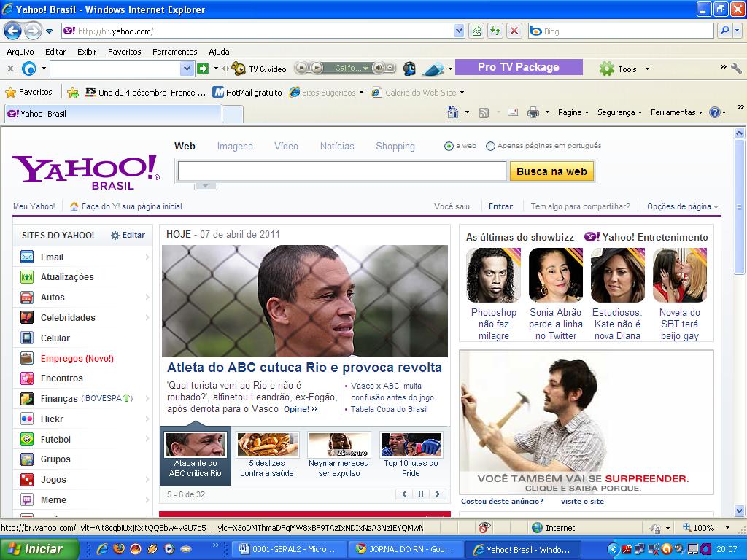Viewport: 747px width, 560px height.
Task: Open address bar URL history dropdown
Action: (459, 31)
